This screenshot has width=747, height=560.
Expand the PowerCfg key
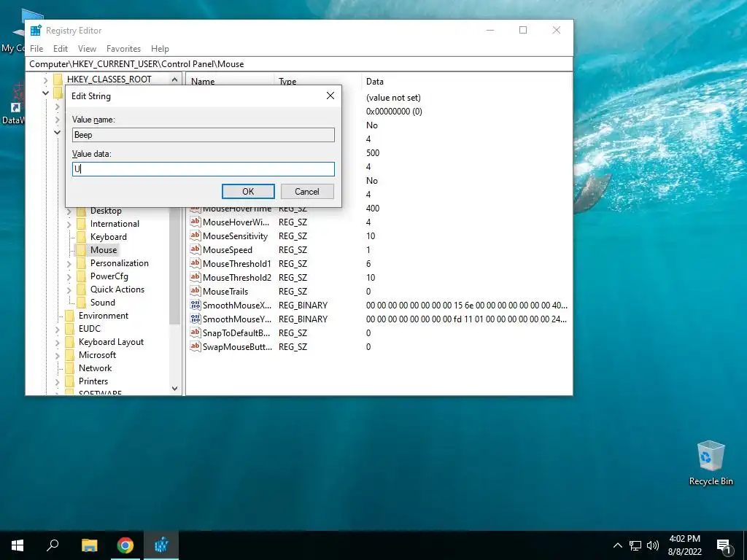tap(69, 276)
